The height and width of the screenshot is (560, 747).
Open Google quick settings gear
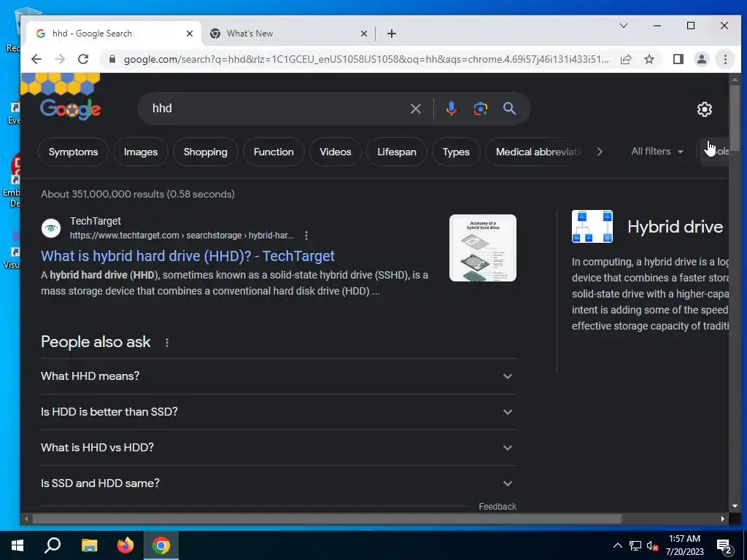pos(704,109)
